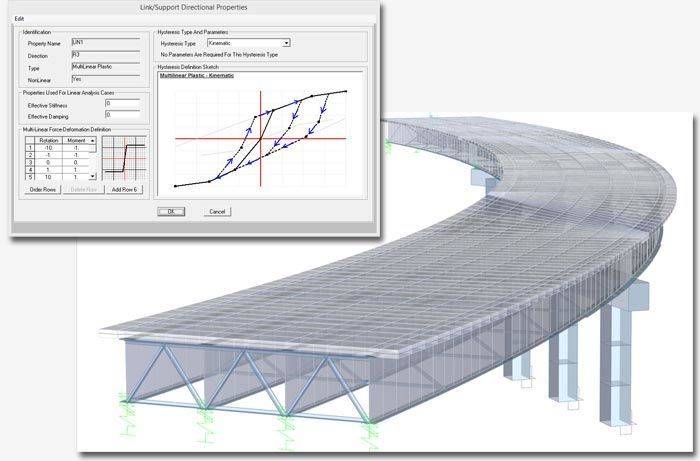Click the Effective Stiffness input field
700x461 pixels.
(123, 104)
